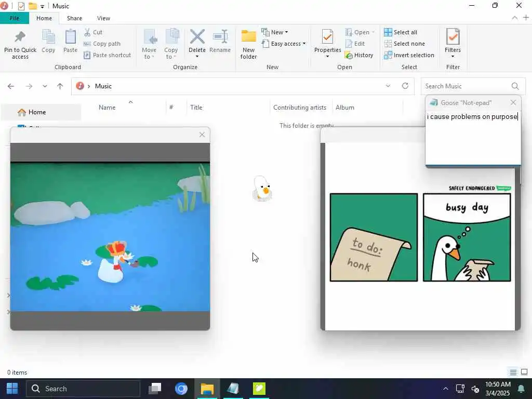This screenshot has width=532, height=399.
Task: Click Select none
Action: click(404, 44)
